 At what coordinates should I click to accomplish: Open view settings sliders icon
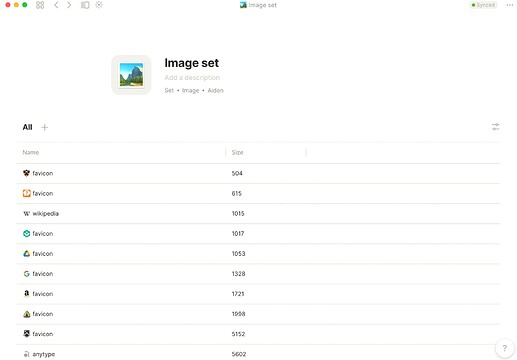(496, 127)
